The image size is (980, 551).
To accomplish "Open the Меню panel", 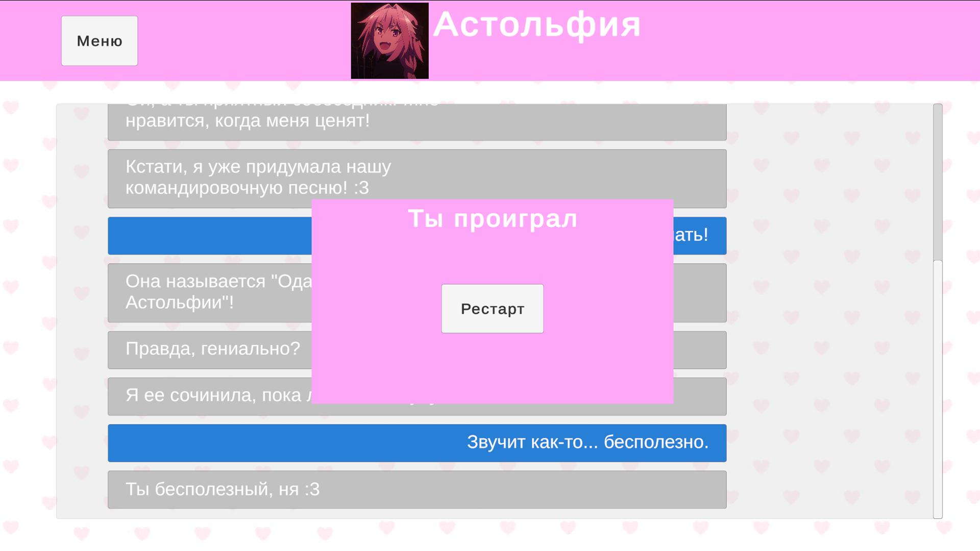I will click(x=99, y=41).
